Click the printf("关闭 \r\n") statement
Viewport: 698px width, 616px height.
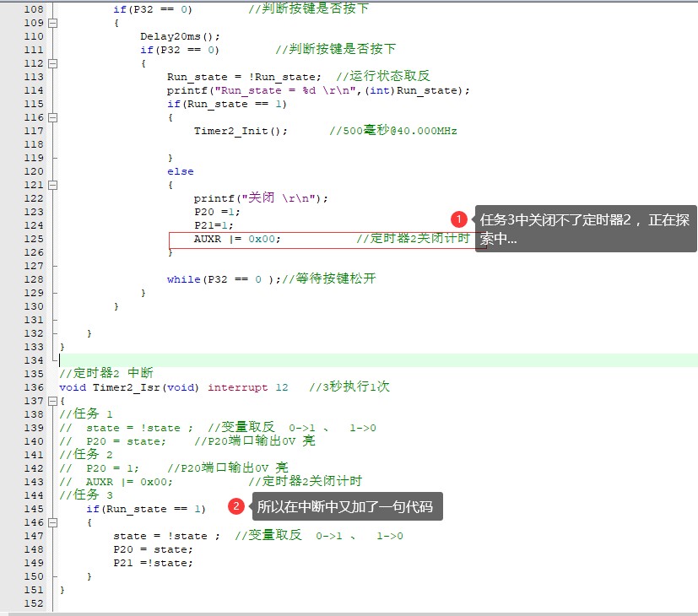point(261,198)
